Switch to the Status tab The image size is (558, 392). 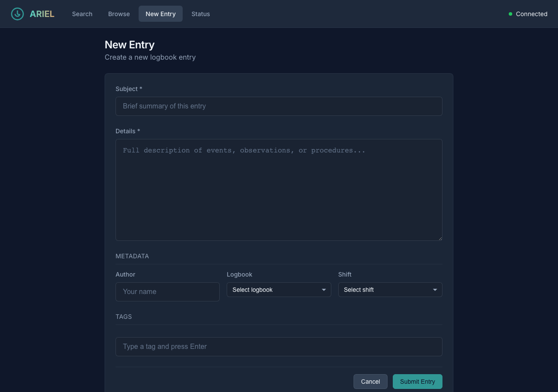coord(201,14)
